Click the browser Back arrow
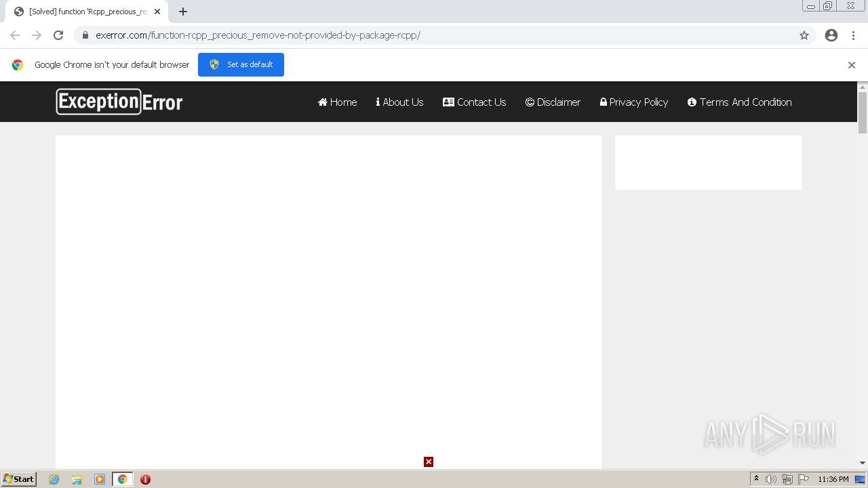Image resolution: width=868 pixels, height=488 pixels. click(x=15, y=35)
